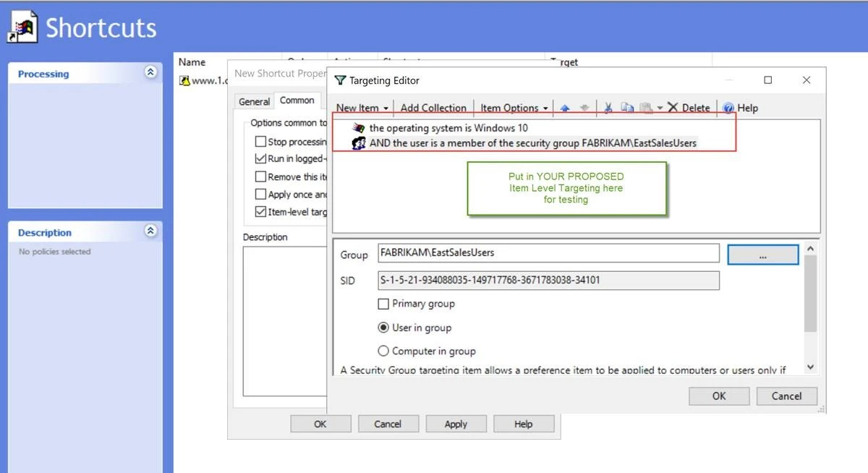The width and height of the screenshot is (868, 473).
Task: Click the Move Down arrow icon
Action: tap(584, 108)
